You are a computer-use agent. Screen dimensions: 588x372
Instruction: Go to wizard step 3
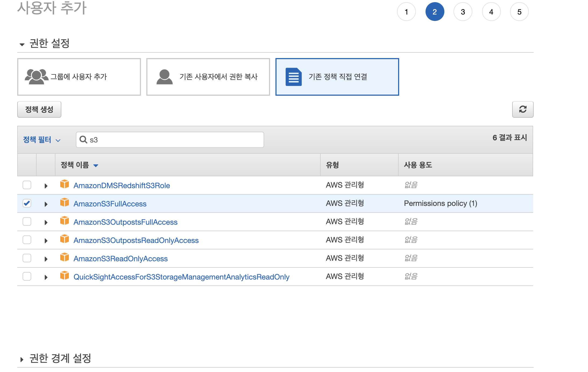coord(463,12)
